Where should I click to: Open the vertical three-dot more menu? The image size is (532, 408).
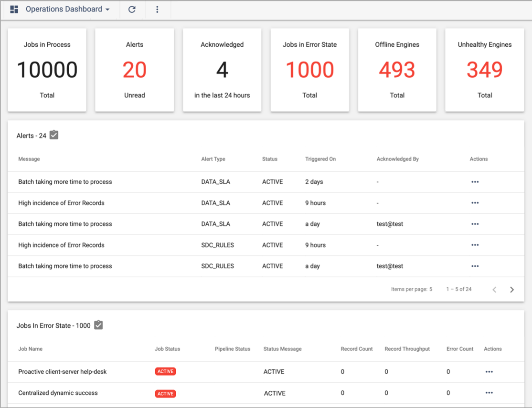coord(157,9)
